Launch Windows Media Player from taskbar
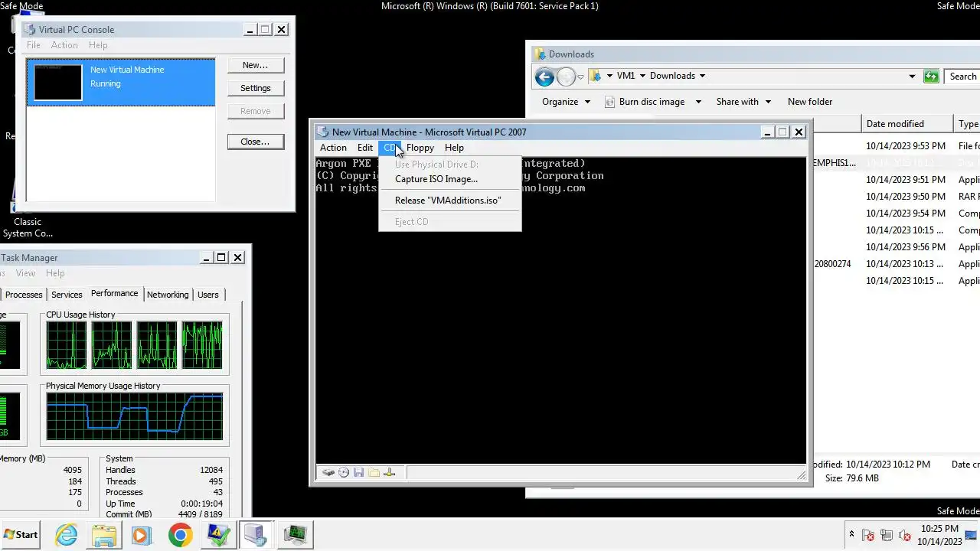This screenshot has width=980, height=551. point(142,535)
